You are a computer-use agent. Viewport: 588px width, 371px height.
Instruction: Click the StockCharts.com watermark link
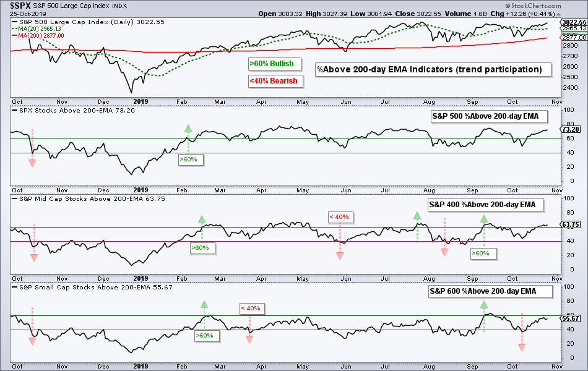pos(533,6)
